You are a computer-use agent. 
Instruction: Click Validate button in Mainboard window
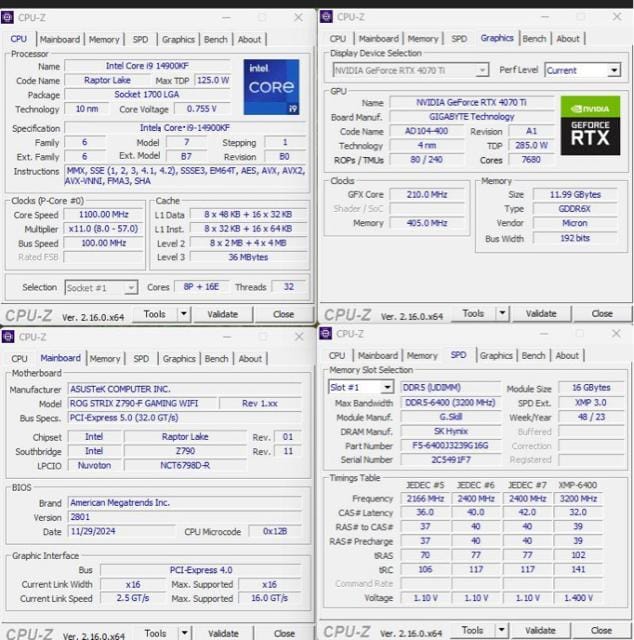click(x=223, y=633)
